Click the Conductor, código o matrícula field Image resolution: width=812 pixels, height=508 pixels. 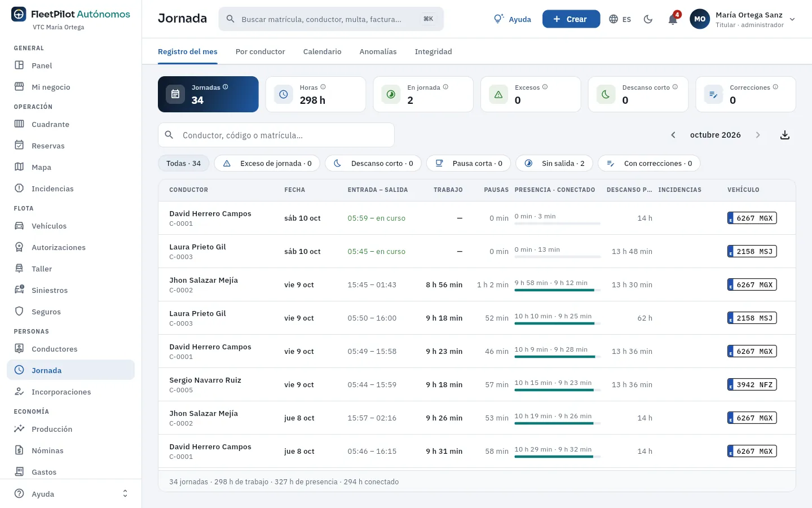[276, 135]
